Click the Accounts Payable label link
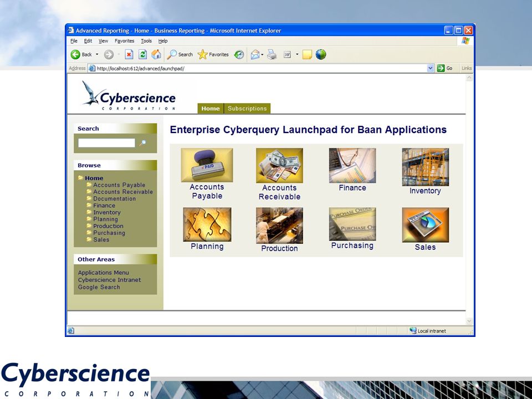Image resolution: width=532 pixels, height=399 pixels. click(x=207, y=191)
